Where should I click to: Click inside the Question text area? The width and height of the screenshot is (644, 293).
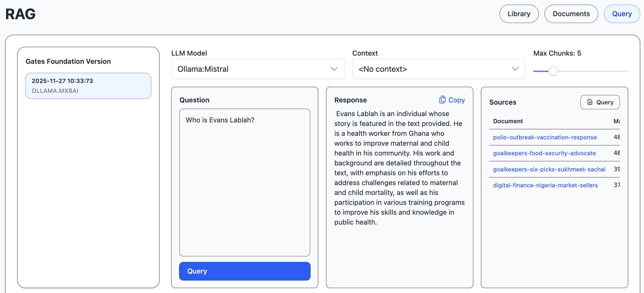pos(244,182)
